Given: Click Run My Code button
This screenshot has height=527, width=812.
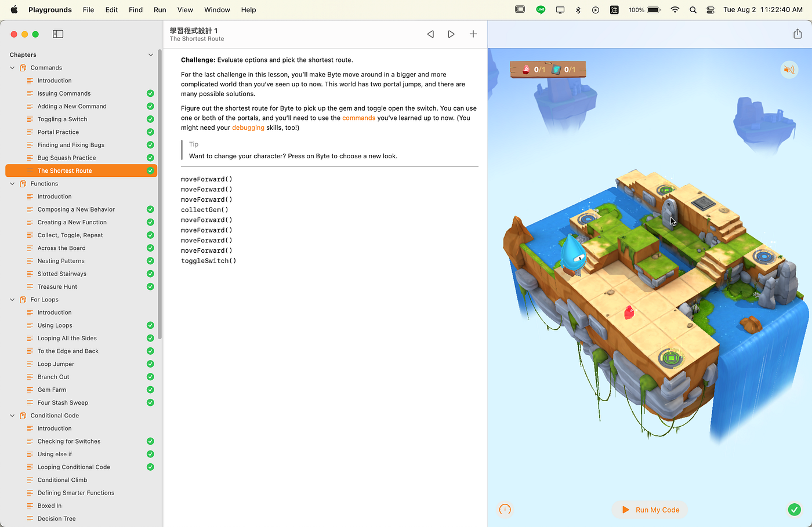Looking at the screenshot, I should pyautogui.click(x=650, y=510).
